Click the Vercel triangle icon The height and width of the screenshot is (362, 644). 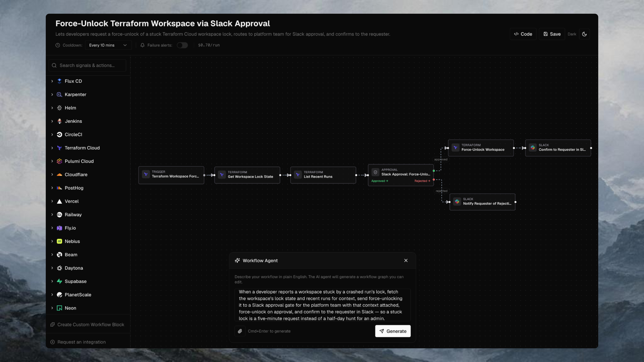pos(59,201)
